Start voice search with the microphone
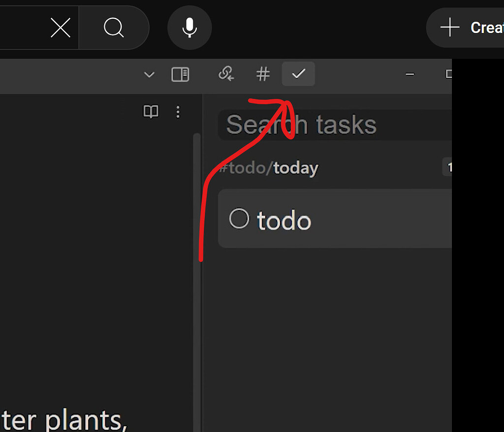 coord(189,28)
